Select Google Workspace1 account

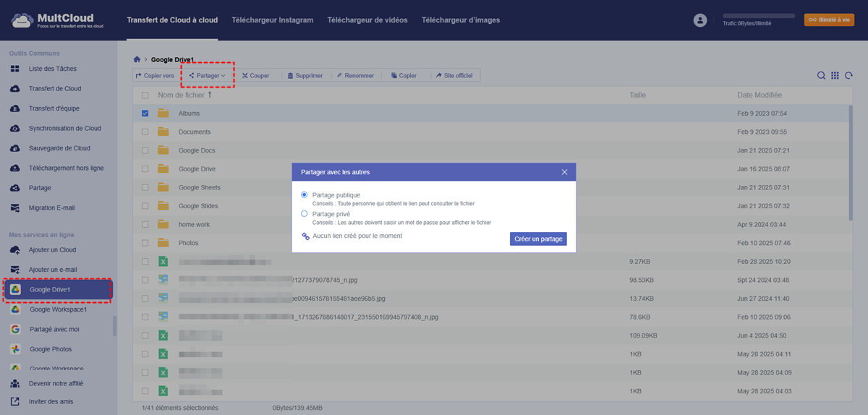pos(58,309)
